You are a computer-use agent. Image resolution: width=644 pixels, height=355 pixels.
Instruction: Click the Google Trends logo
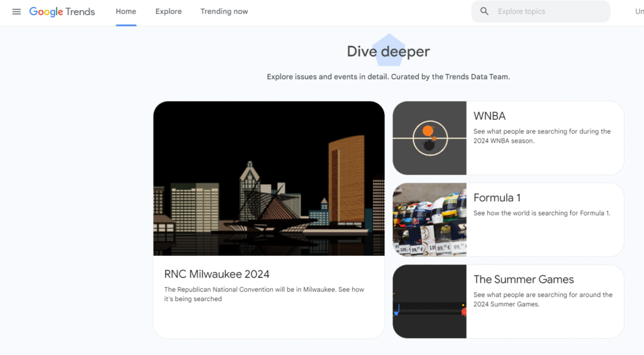[x=62, y=11]
